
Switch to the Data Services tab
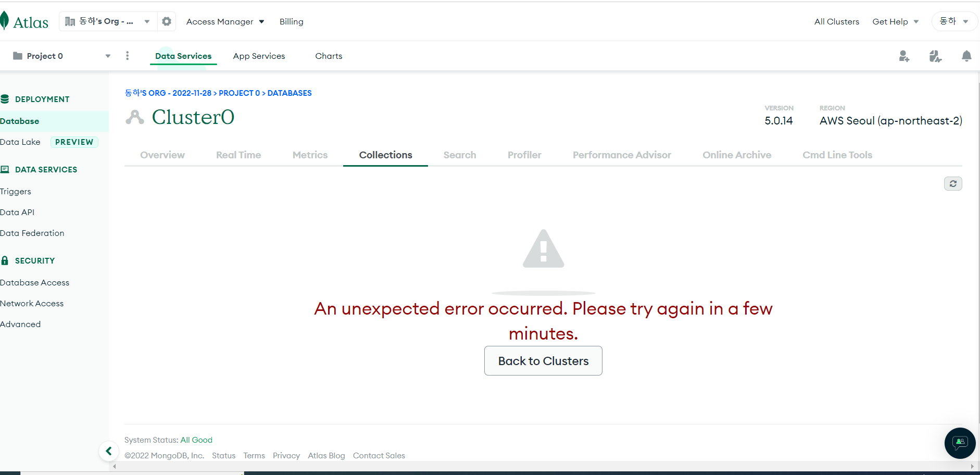[x=183, y=56]
